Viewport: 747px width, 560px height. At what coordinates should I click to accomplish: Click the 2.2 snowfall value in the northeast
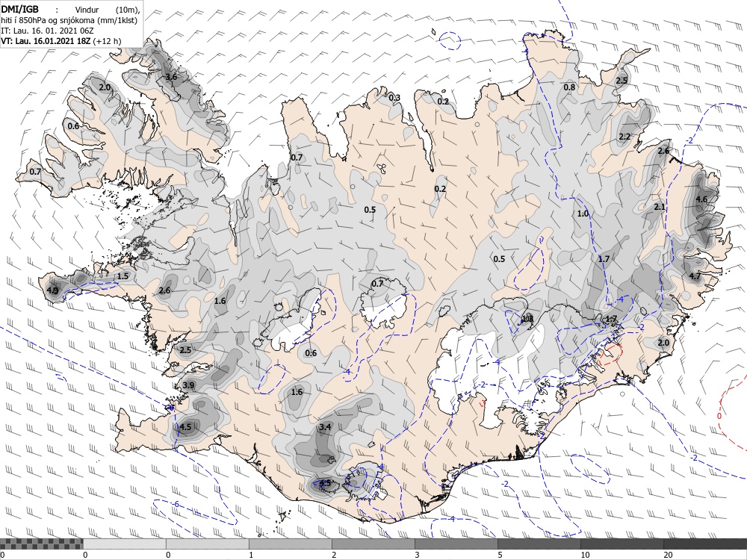click(x=624, y=137)
